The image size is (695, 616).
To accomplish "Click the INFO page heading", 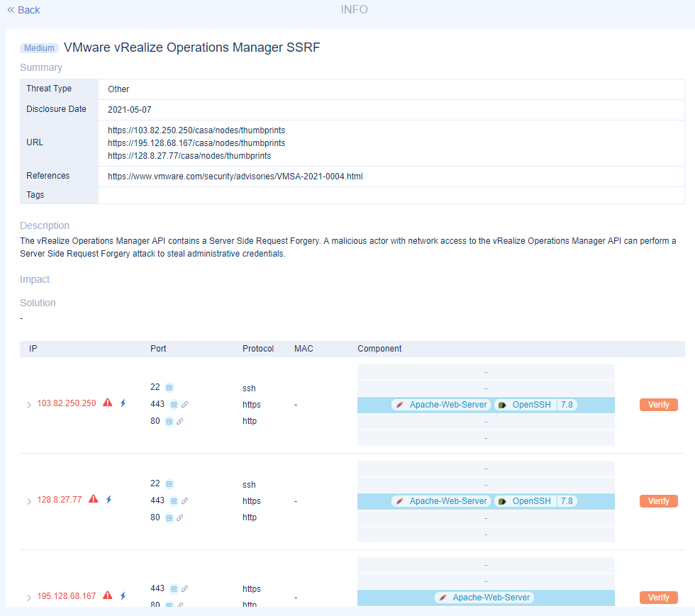I will (354, 10).
